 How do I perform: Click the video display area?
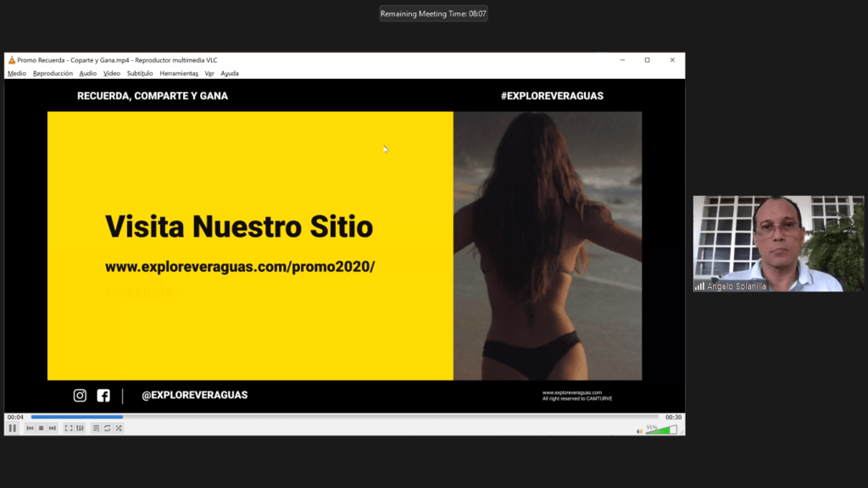[x=344, y=246]
